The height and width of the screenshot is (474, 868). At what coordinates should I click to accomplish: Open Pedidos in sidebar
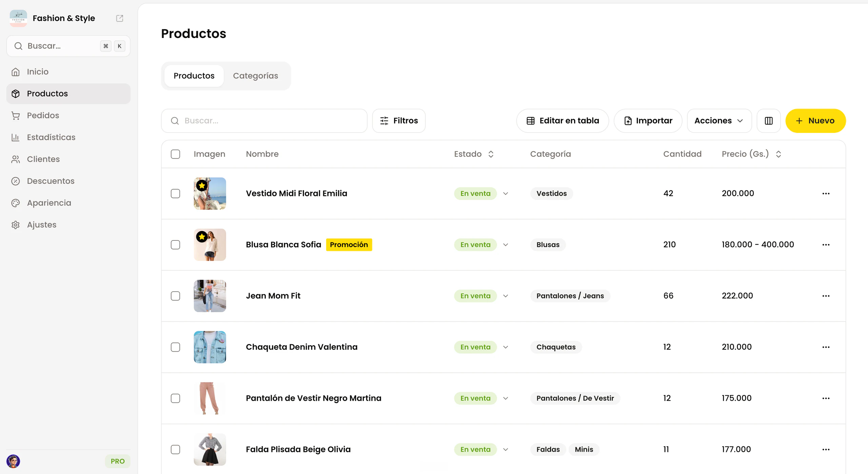pos(68,116)
